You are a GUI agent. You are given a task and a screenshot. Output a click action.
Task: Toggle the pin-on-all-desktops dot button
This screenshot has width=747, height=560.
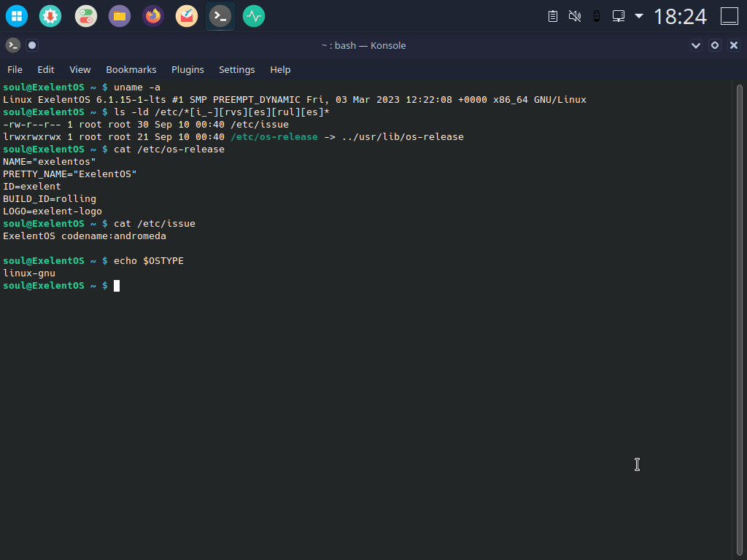coord(32,45)
